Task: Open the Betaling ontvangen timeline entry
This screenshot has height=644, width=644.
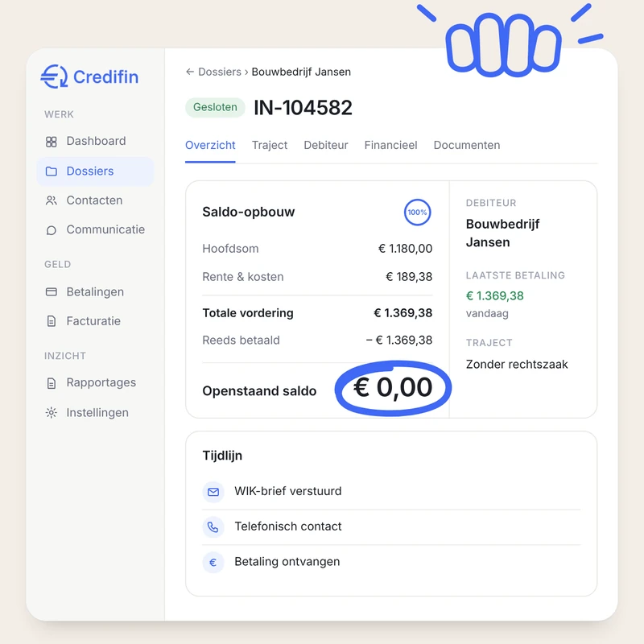Action: [x=391, y=562]
